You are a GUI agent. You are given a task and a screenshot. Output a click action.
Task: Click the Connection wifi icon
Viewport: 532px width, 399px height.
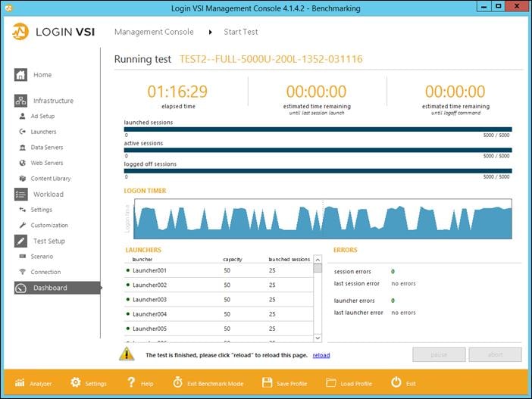[x=23, y=272]
